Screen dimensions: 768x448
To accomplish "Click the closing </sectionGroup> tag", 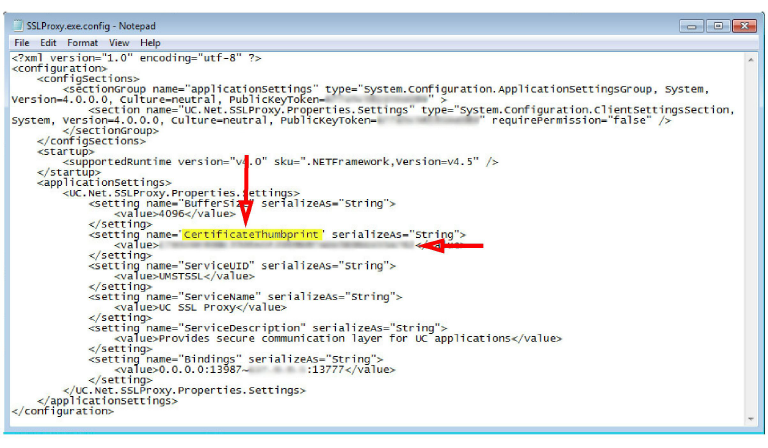I will (x=111, y=131).
